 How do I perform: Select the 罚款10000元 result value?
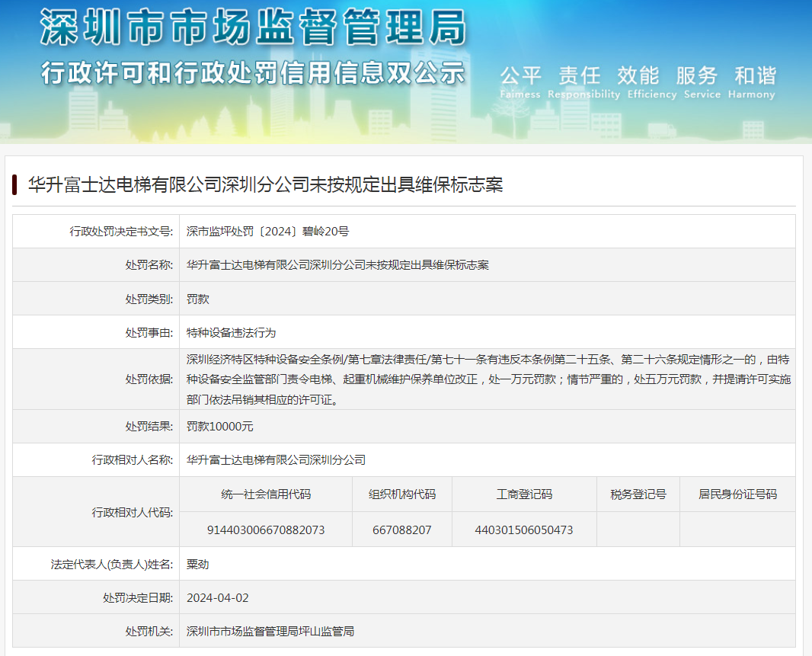pos(220,427)
